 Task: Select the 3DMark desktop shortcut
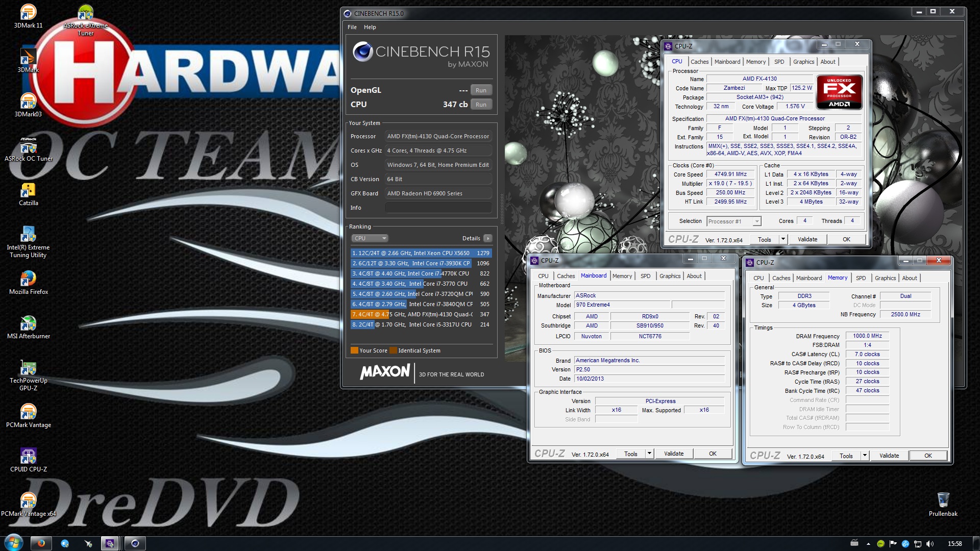(x=28, y=60)
